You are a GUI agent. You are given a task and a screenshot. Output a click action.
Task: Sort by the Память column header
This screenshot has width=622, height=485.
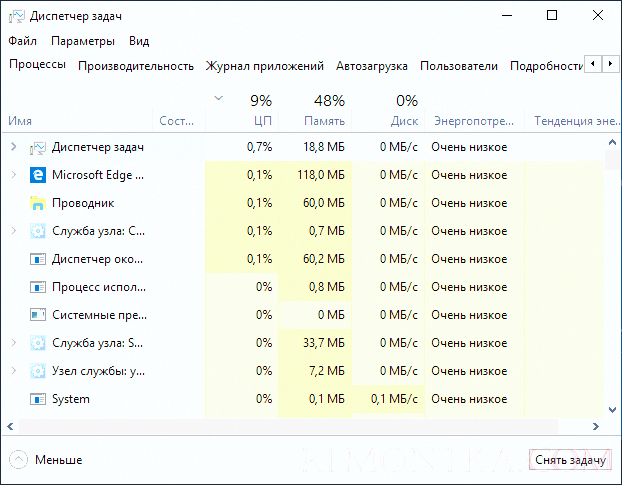click(324, 121)
